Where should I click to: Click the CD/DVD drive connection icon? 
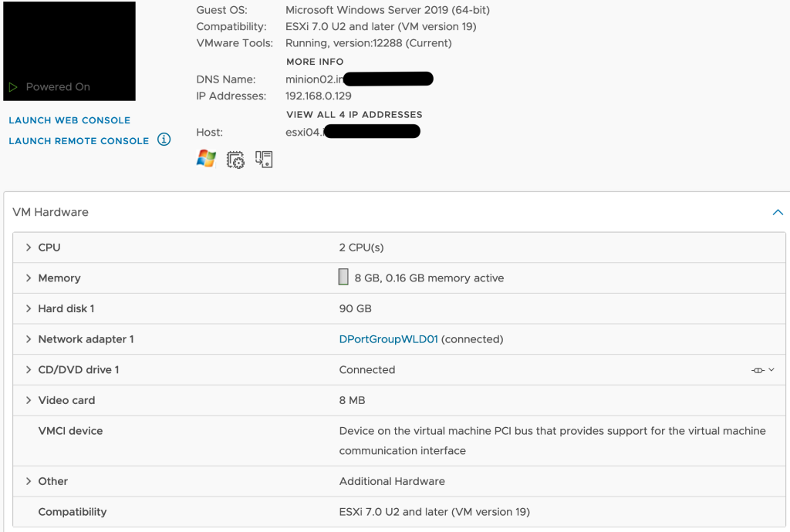pyautogui.click(x=758, y=370)
